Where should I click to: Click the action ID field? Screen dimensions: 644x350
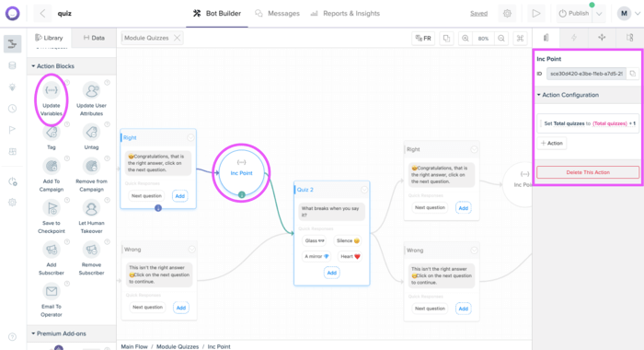click(586, 74)
